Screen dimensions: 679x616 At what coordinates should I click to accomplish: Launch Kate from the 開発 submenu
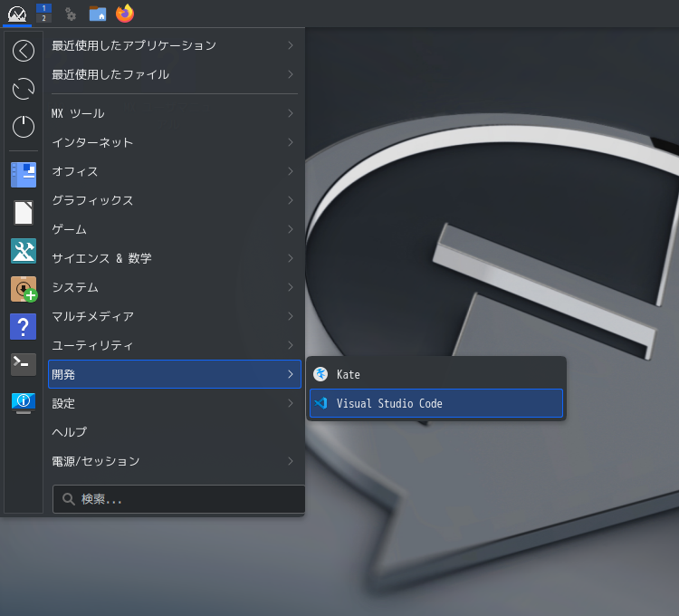pyautogui.click(x=436, y=374)
